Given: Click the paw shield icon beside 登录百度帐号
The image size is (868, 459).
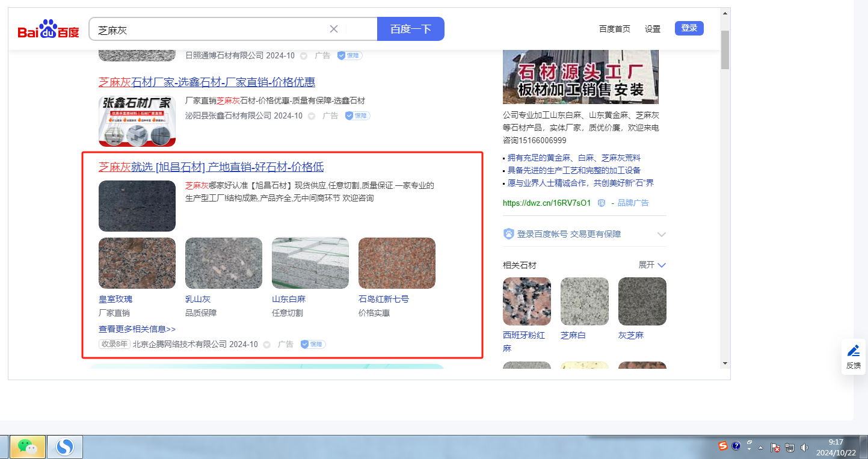Looking at the screenshot, I should click(x=509, y=234).
